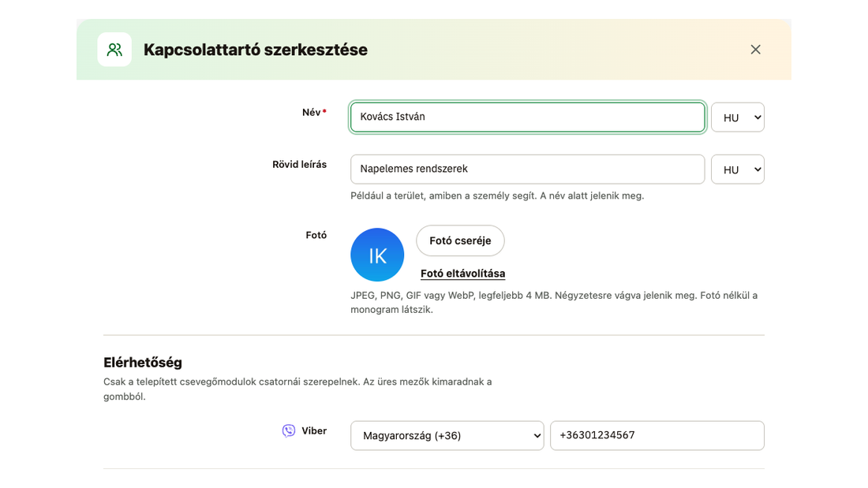The width and height of the screenshot is (868, 488).
Task: Edit the Név field with Kovács István
Action: pos(528,117)
